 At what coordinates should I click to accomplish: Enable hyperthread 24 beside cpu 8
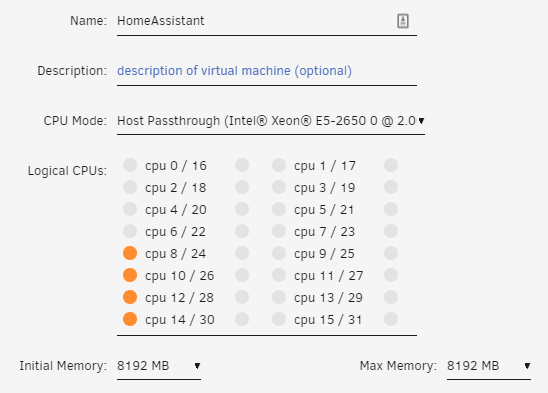pyautogui.click(x=242, y=253)
